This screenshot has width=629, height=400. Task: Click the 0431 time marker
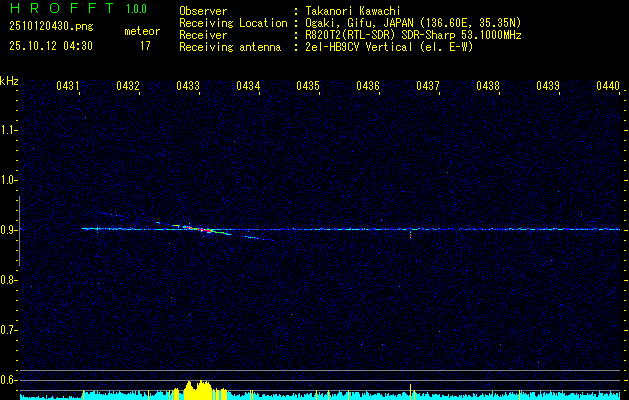68,87
